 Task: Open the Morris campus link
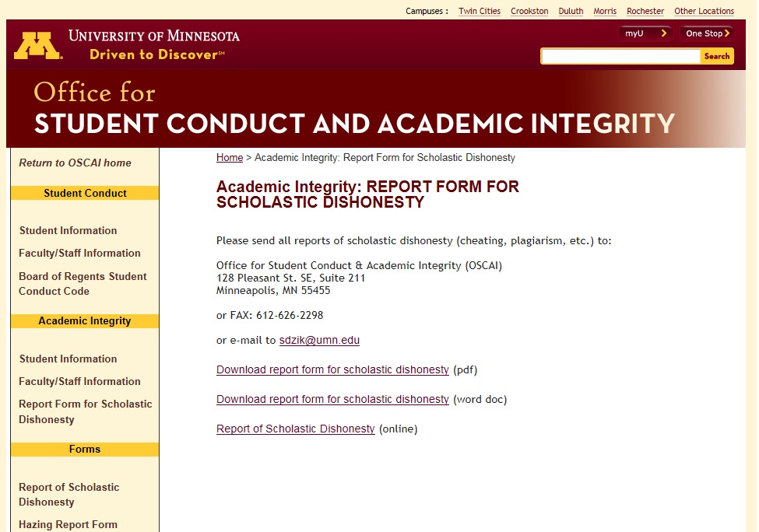pos(605,11)
